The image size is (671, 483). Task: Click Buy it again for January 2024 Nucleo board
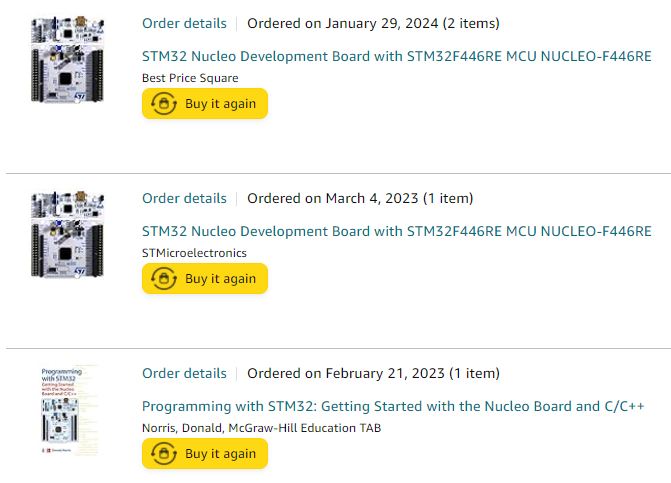click(205, 104)
